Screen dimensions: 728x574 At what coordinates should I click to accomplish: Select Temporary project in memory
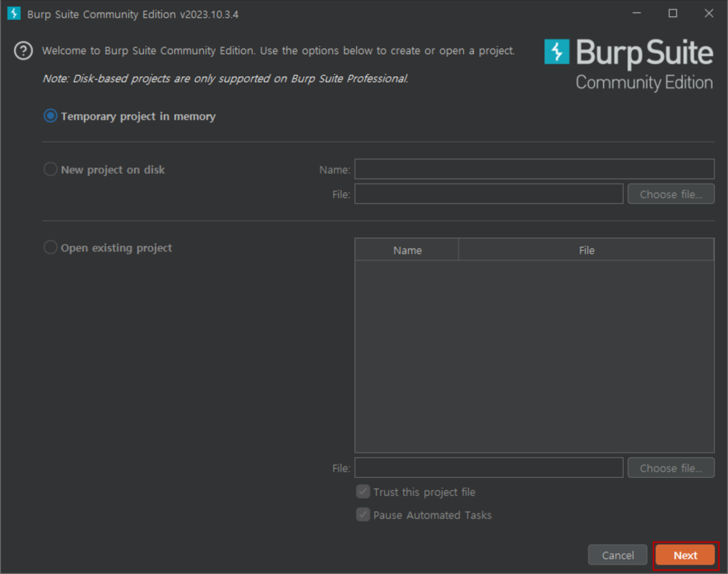point(51,116)
